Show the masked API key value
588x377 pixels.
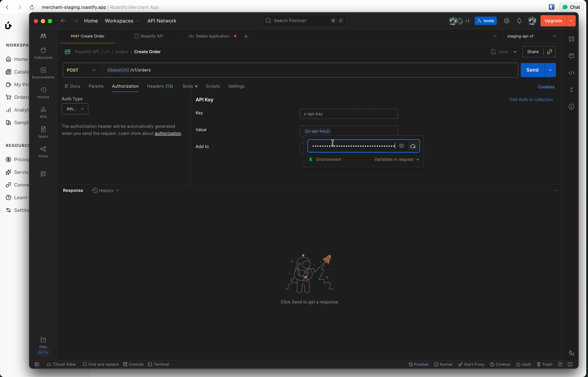[x=401, y=146]
